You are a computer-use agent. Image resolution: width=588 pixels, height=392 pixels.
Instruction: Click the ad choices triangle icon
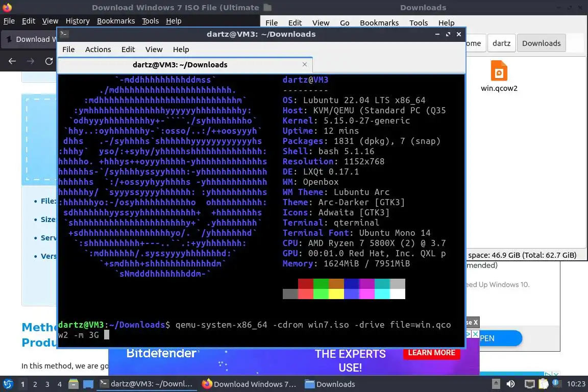[x=469, y=334]
